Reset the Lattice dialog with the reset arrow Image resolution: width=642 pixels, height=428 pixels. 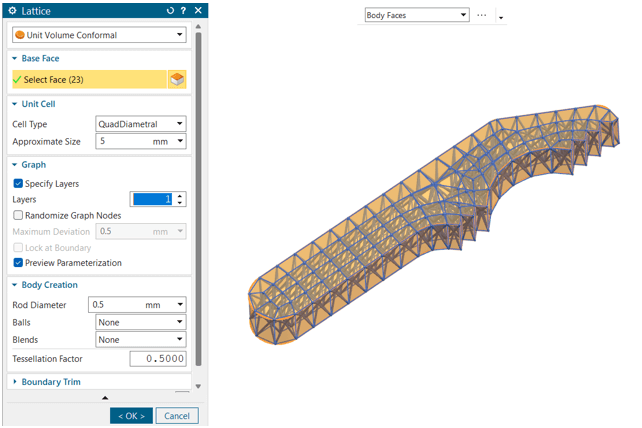170,10
